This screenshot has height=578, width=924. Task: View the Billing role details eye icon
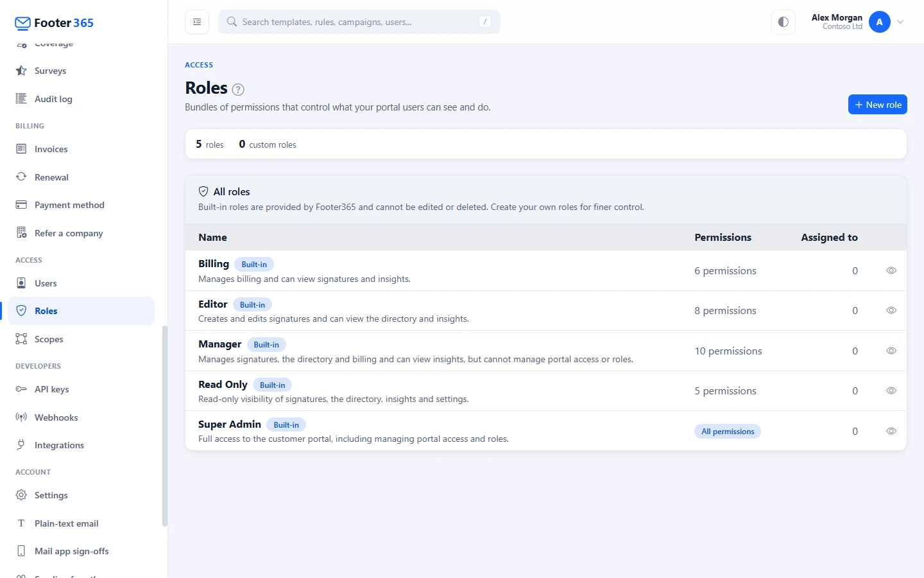(891, 270)
